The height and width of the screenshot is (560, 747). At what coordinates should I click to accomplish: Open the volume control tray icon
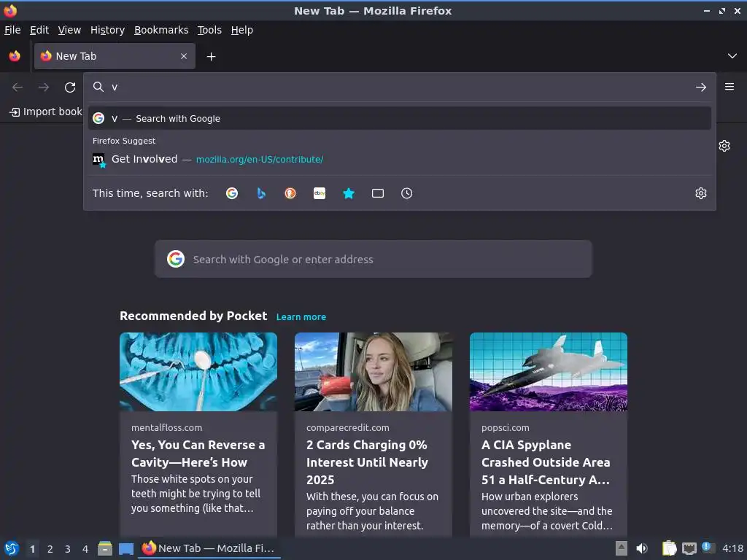[642, 548]
